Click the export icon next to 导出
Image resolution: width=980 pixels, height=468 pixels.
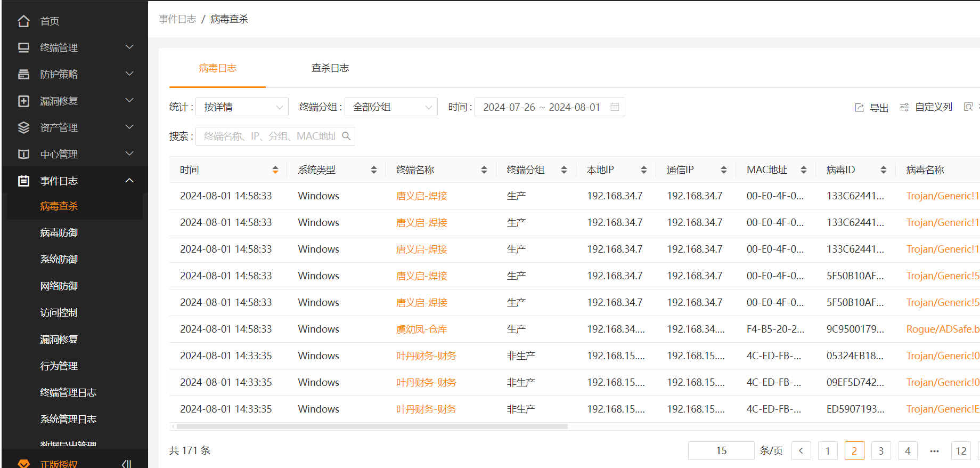point(859,108)
